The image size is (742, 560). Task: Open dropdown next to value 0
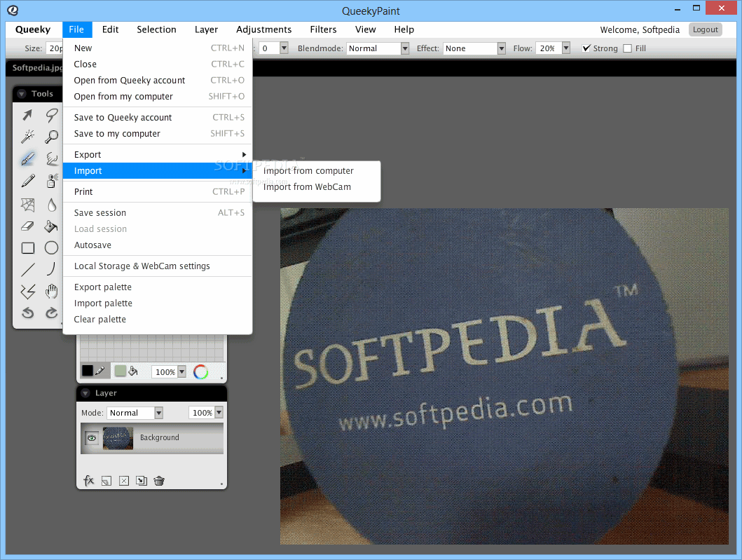point(284,48)
